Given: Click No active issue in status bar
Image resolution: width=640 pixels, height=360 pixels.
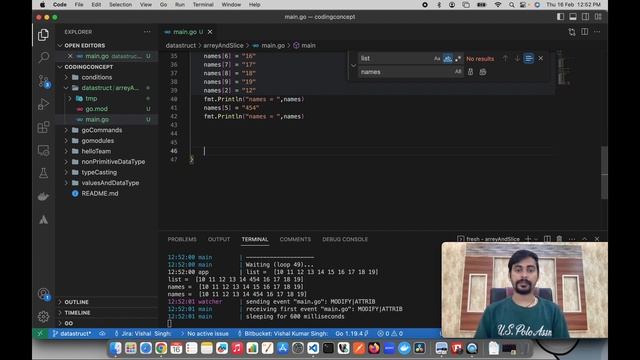Looking at the screenshot, I should point(204,333).
